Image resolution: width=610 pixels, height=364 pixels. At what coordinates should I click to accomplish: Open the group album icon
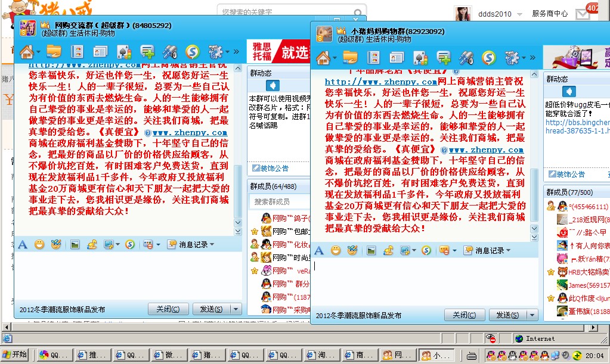coord(374,56)
